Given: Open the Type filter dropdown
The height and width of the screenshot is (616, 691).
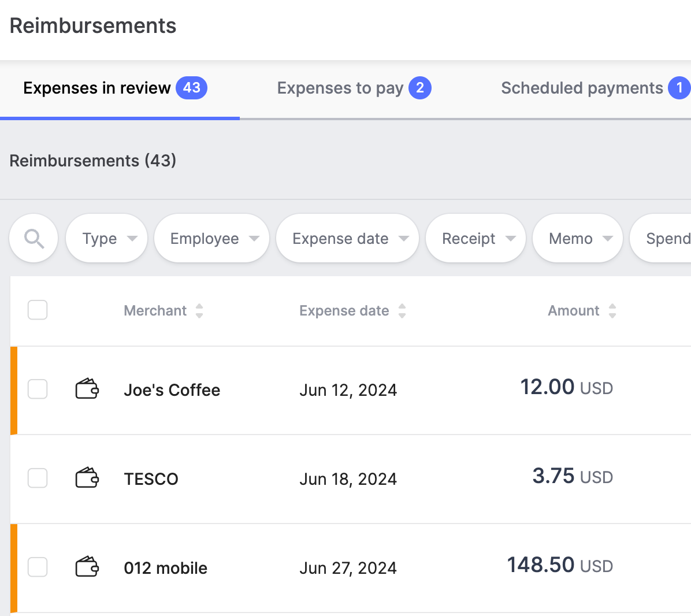Looking at the screenshot, I should pos(107,239).
